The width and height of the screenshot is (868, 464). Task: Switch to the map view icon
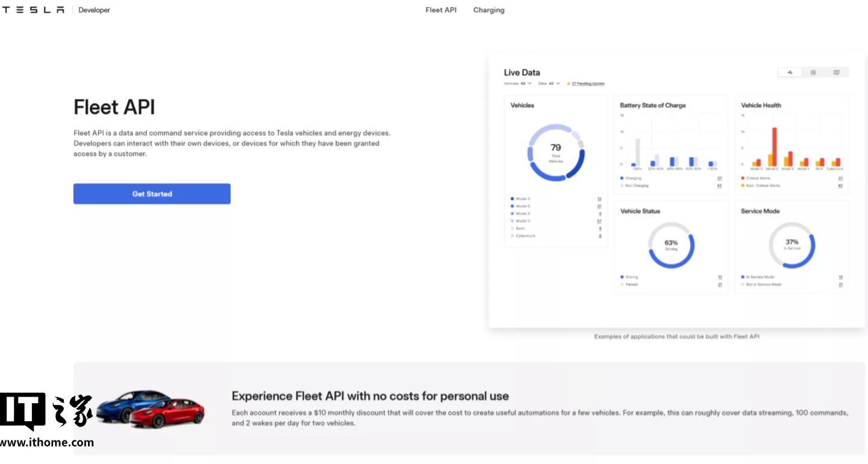tap(837, 72)
